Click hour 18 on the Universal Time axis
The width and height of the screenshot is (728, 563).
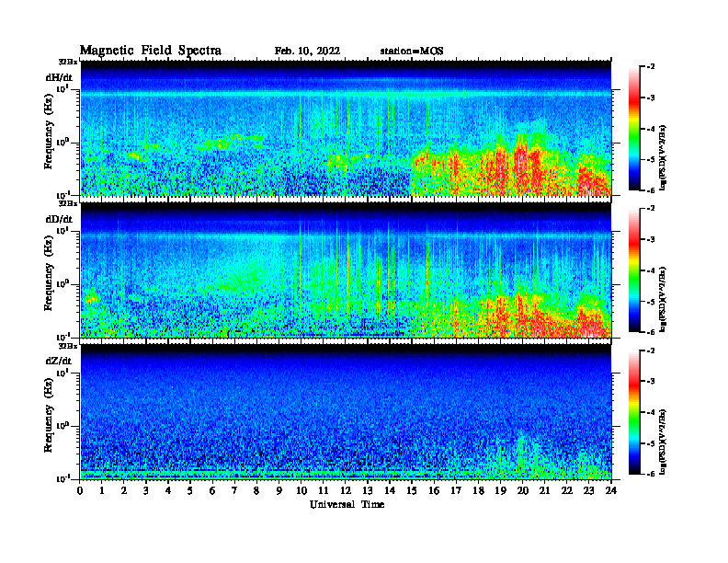click(478, 490)
